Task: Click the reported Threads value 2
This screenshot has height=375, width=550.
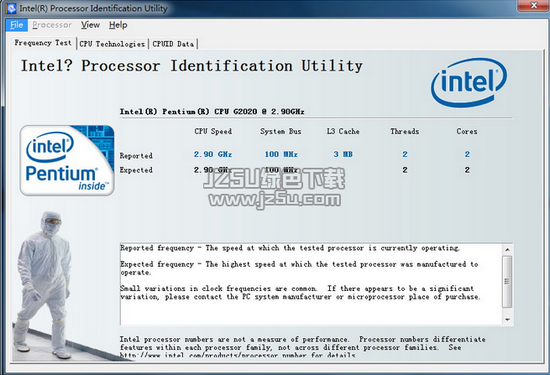Action: click(405, 154)
